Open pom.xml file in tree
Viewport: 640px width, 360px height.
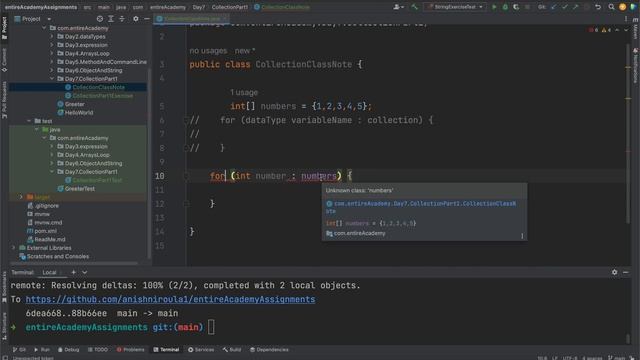[x=42, y=231]
